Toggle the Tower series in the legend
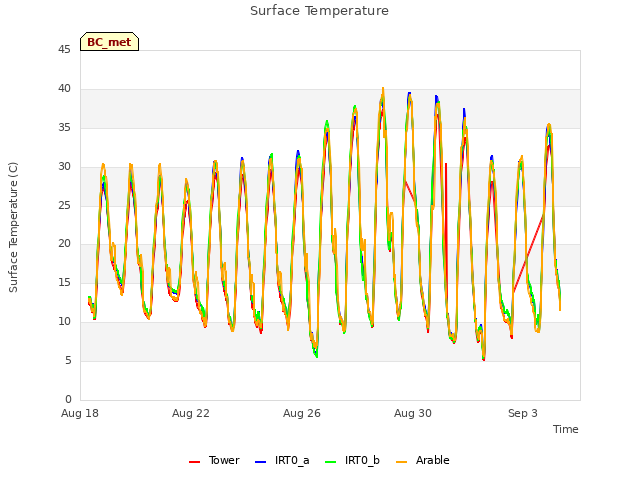640x480 pixels. 214,460
